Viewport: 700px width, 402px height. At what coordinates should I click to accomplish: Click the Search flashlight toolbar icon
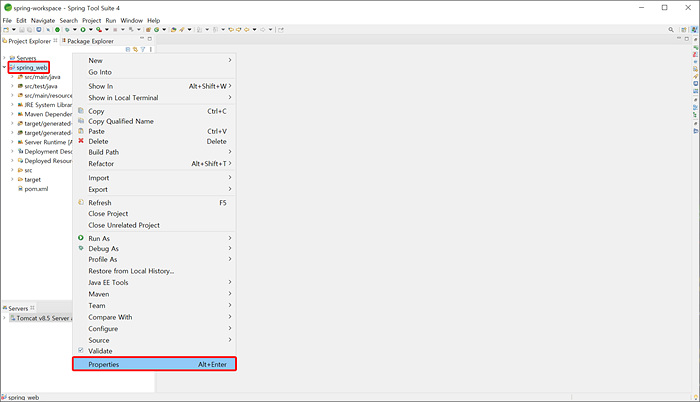point(181,29)
